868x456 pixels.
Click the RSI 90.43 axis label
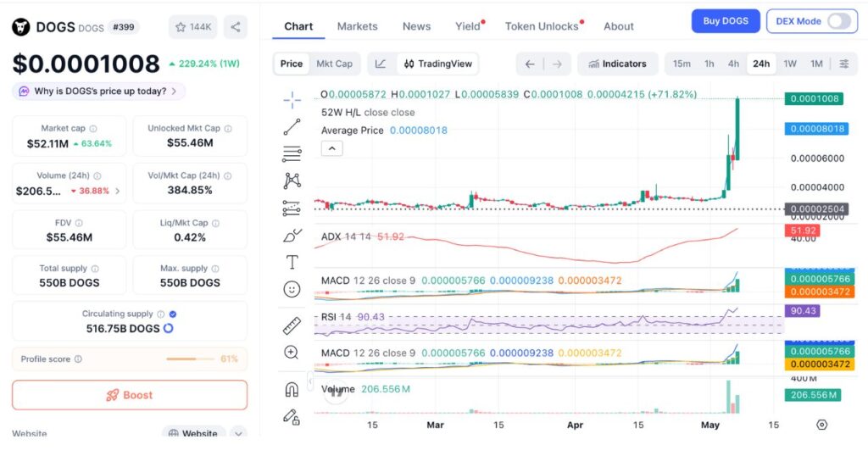803,311
